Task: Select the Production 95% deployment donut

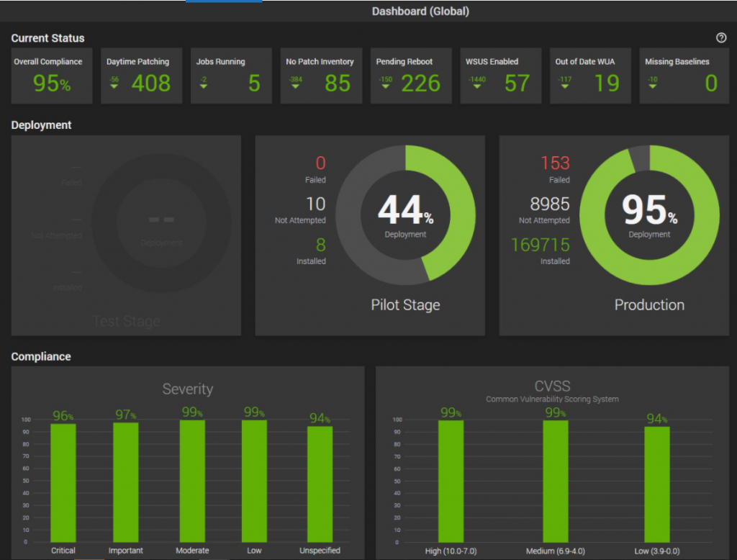Action: pyautogui.click(x=650, y=215)
